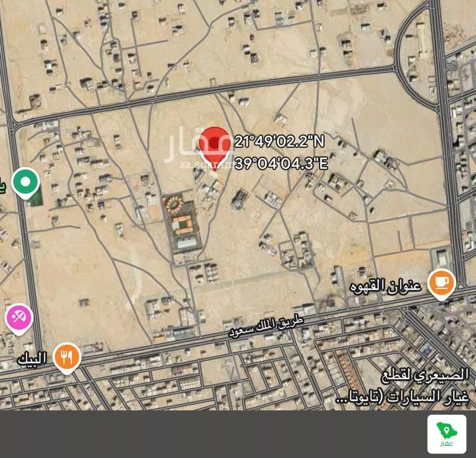Screen dimensions: 476x458
Task: Click the طريق الملك سعود road label
Action: (266, 327)
